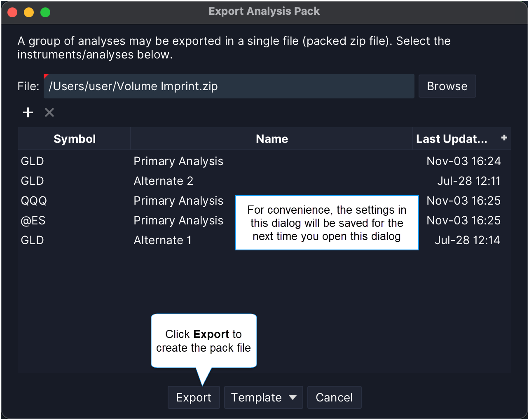Click the X remove analysis icon
Viewport: 529px width, 420px height.
pyautogui.click(x=49, y=112)
